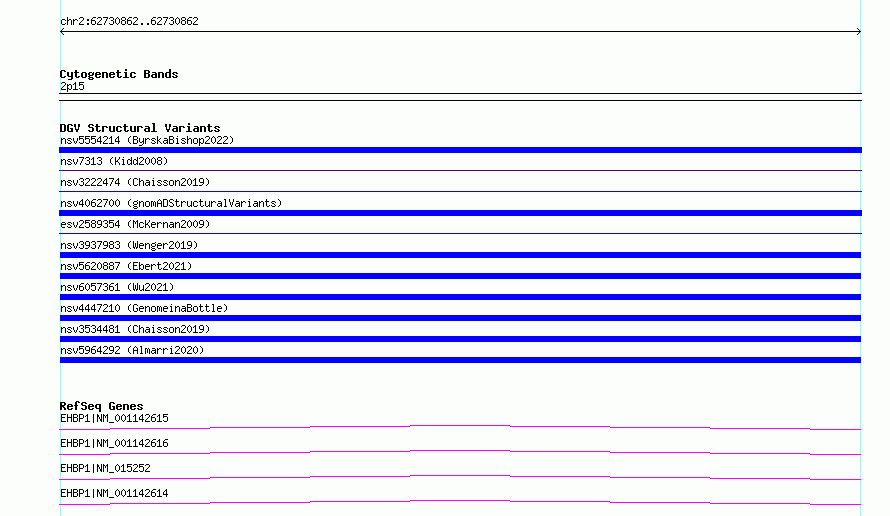Click the magenta line under EHBP1|NM_001142615
Image resolution: width=890 pixels, height=516 pixels.
(460, 427)
